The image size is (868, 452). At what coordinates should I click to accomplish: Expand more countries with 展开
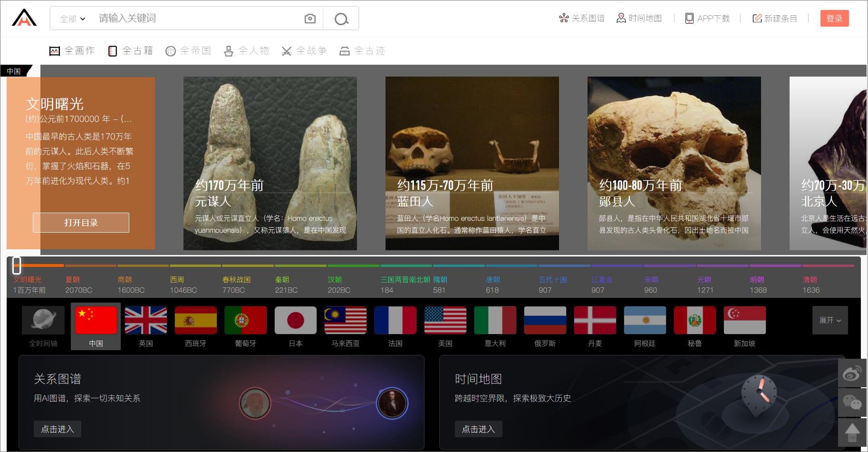click(x=830, y=320)
